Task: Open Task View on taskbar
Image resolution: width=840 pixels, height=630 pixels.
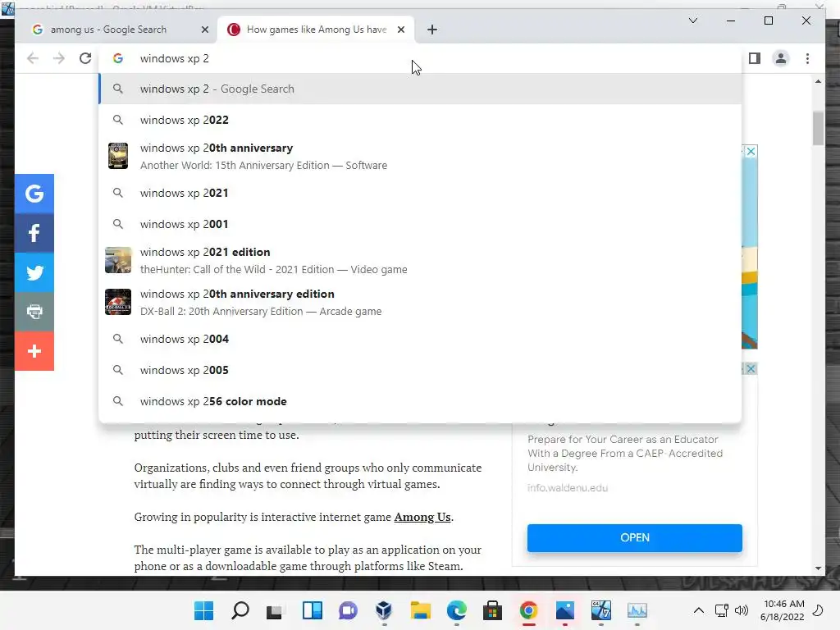Action: coord(274,610)
